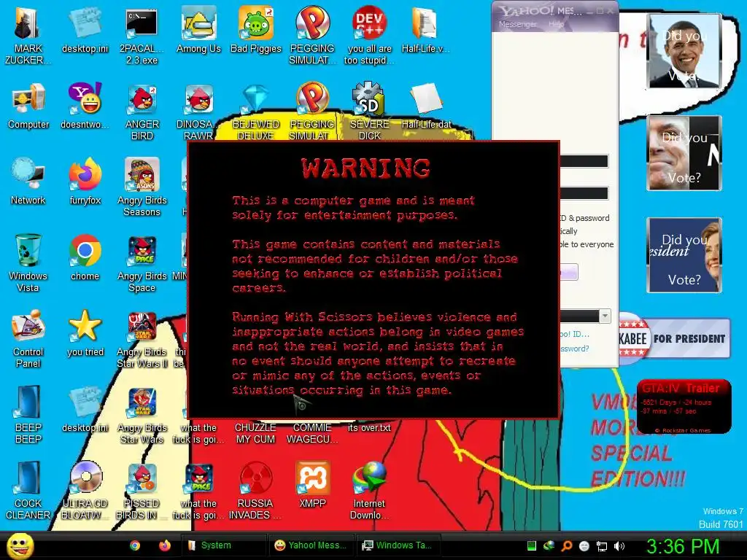The image size is (747, 560).
Task: Launch the lower PEGGING SIMULAT... shortcut
Action: pyautogui.click(x=312, y=111)
